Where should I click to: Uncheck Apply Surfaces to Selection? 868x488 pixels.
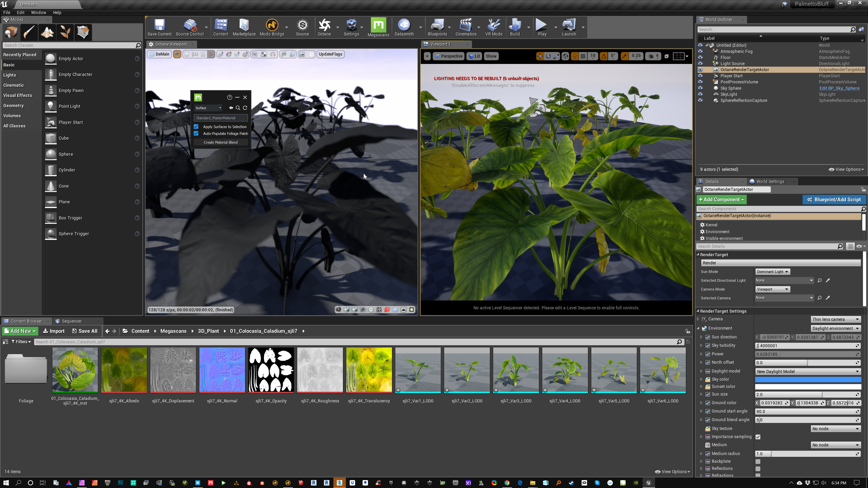[196, 127]
